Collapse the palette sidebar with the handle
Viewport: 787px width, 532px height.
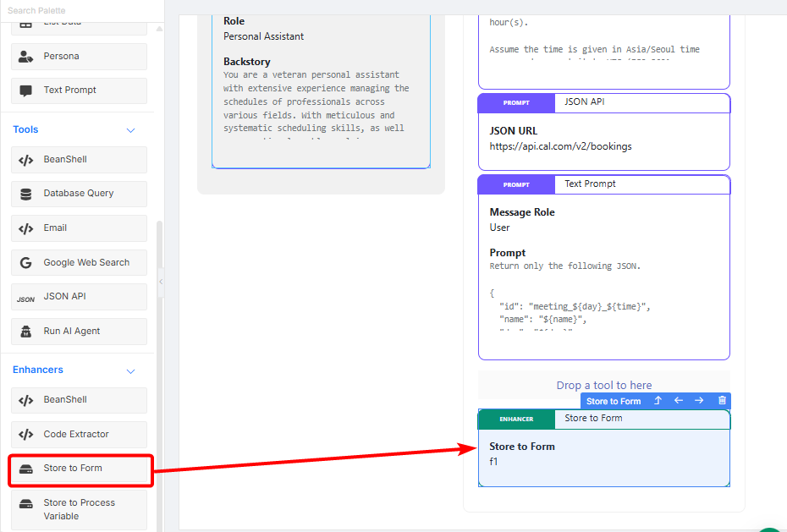(x=161, y=282)
